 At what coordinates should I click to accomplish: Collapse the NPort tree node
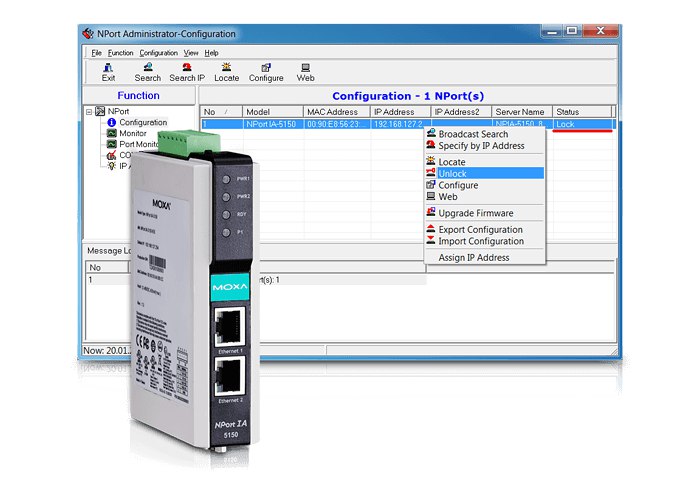coord(89,112)
